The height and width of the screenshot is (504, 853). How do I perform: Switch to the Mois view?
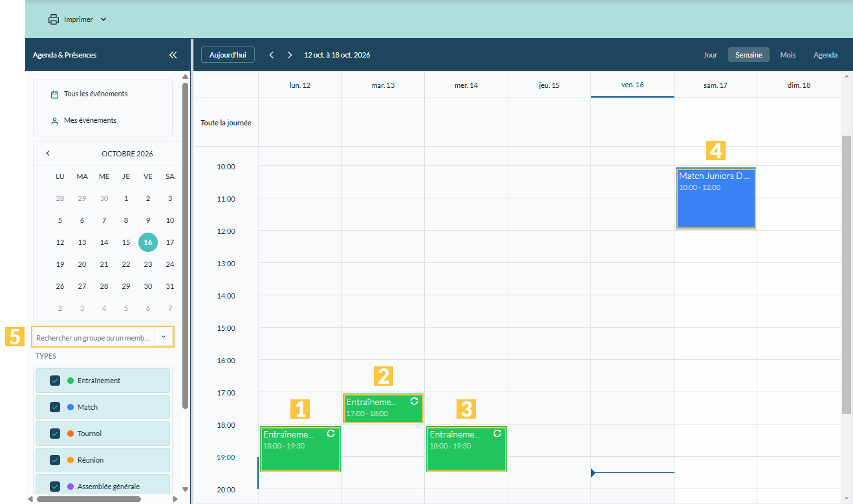[788, 55]
